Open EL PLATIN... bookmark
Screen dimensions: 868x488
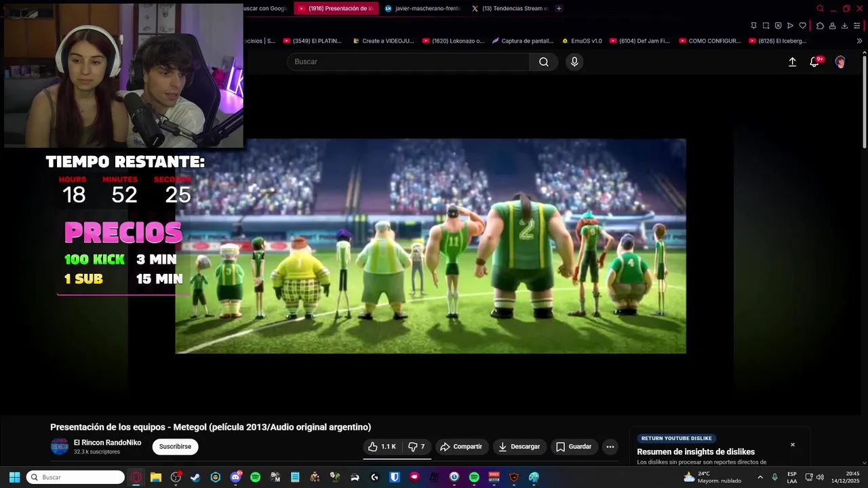(x=313, y=41)
